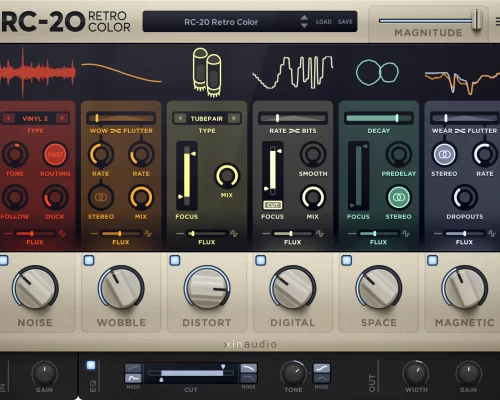This screenshot has height=400, width=500.
Task: Click the Space FOCUS vertical range slider
Action: 359,176
